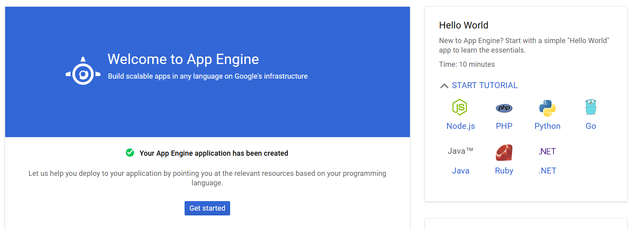
Task: Click the 'New to App Engine?' description
Action: [x=524, y=45]
